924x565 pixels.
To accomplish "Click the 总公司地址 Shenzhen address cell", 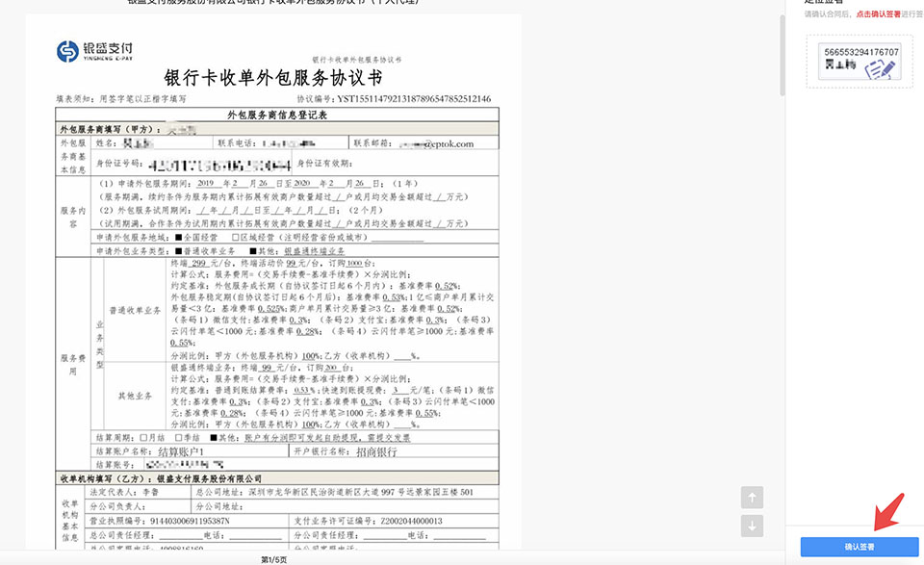I will pos(346,492).
